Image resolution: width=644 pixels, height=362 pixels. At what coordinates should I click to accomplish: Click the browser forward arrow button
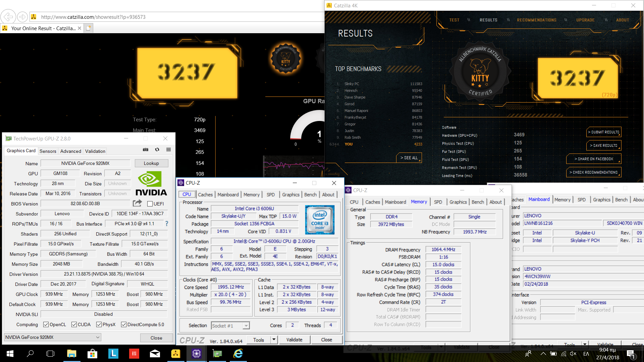click(22, 17)
